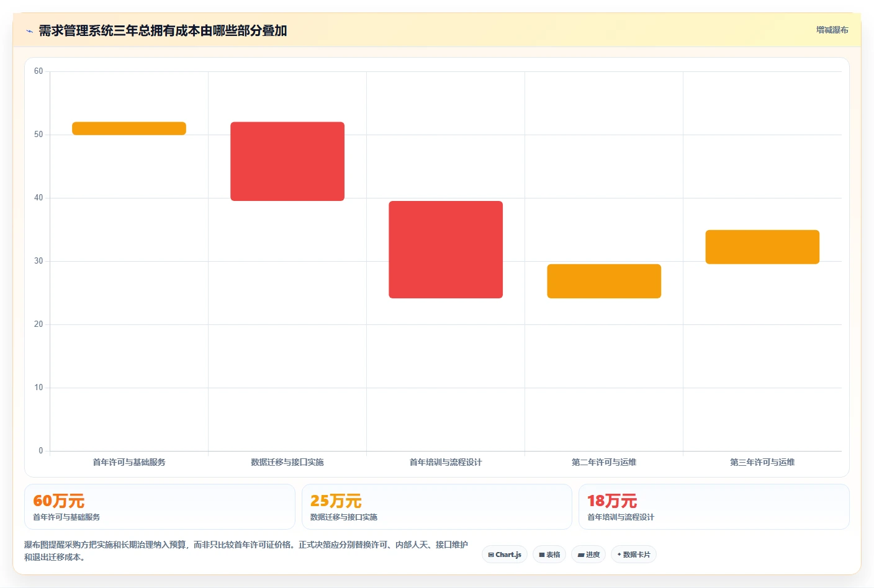Click the orange bar for 第三年许可与运维
874x588 pixels.
[x=762, y=247]
